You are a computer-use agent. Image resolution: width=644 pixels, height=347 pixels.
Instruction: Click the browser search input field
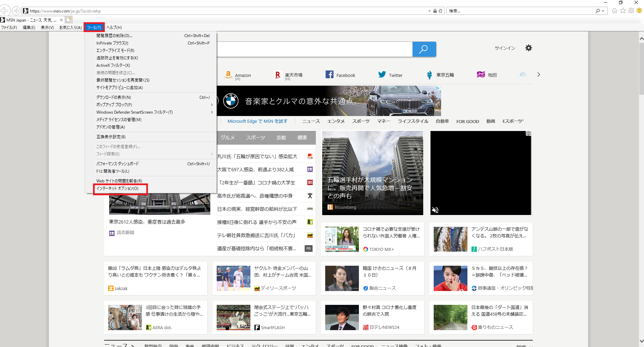pos(521,11)
